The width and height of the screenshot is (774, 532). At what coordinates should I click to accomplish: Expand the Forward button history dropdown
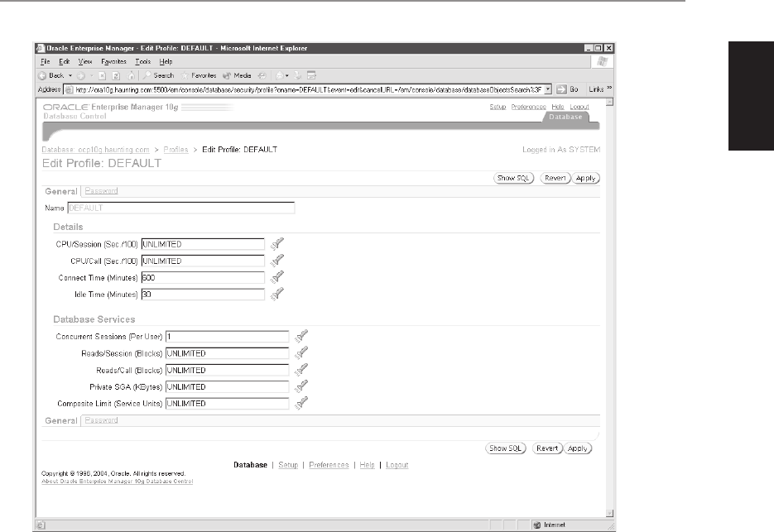coord(91,75)
